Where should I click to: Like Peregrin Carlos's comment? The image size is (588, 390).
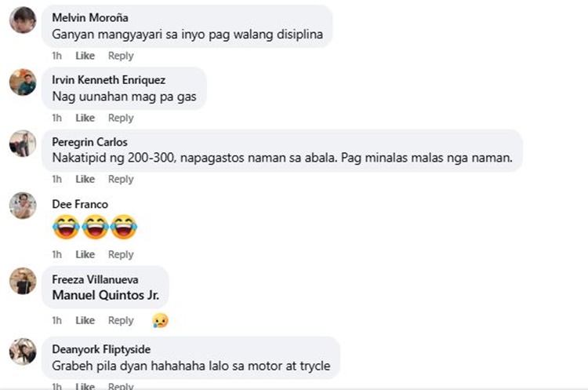click(x=85, y=179)
